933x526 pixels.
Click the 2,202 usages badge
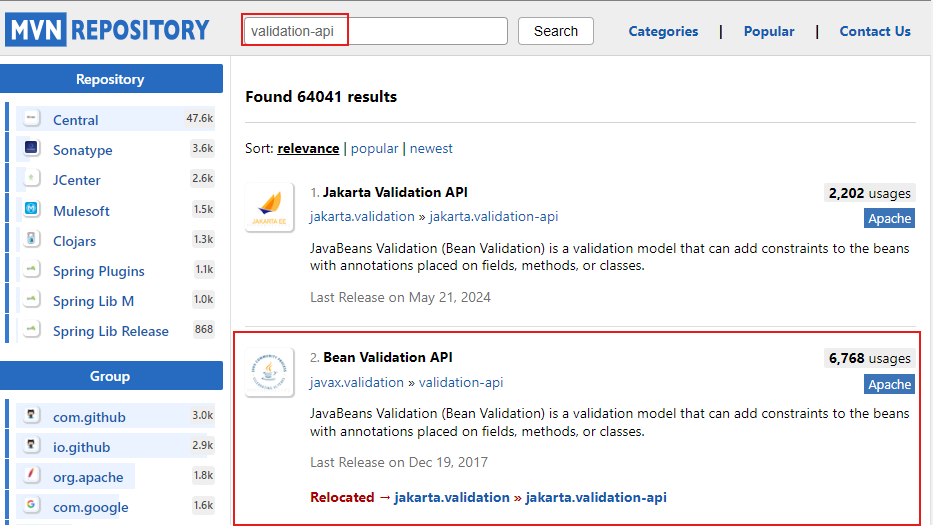pyautogui.click(x=869, y=193)
